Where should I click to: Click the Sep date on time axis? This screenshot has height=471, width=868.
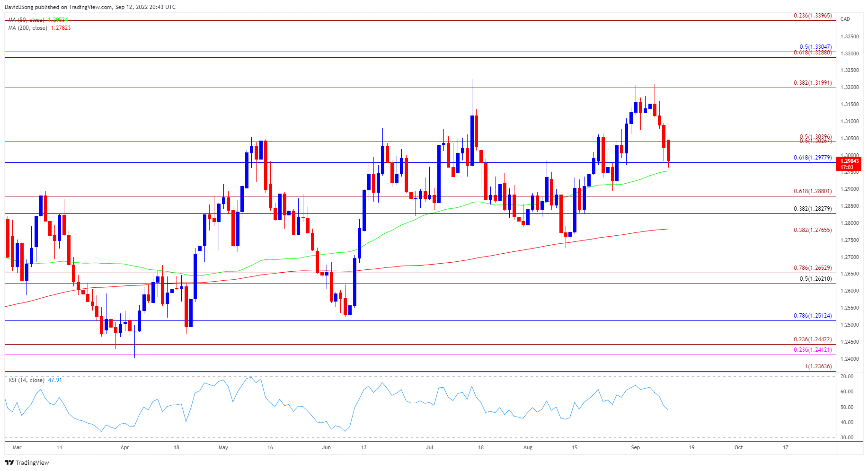636,447
